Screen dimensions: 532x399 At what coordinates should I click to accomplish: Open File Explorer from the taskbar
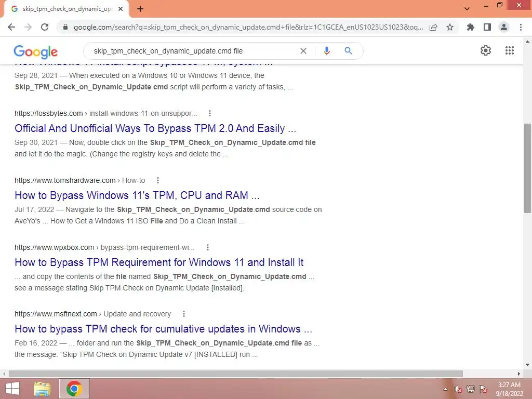[x=43, y=389]
